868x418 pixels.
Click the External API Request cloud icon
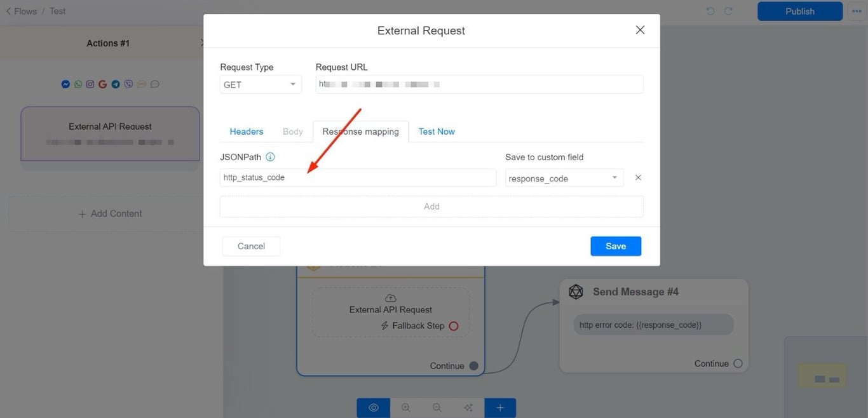click(x=391, y=298)
